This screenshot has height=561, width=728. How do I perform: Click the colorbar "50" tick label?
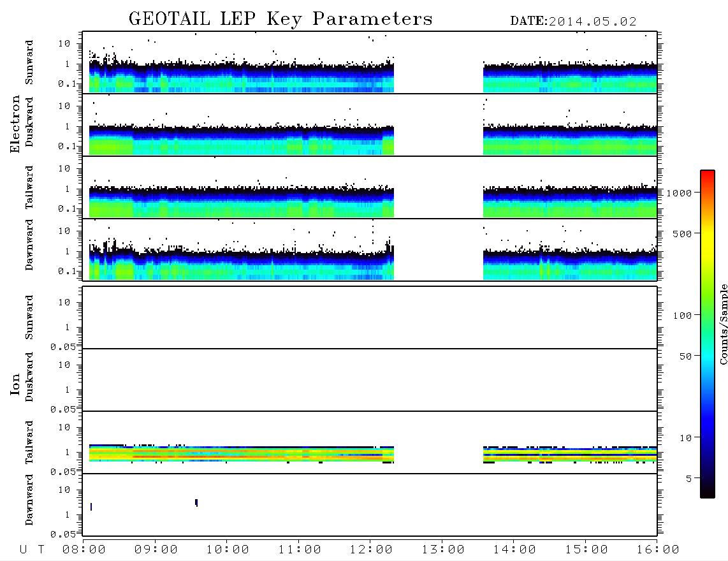685,356
